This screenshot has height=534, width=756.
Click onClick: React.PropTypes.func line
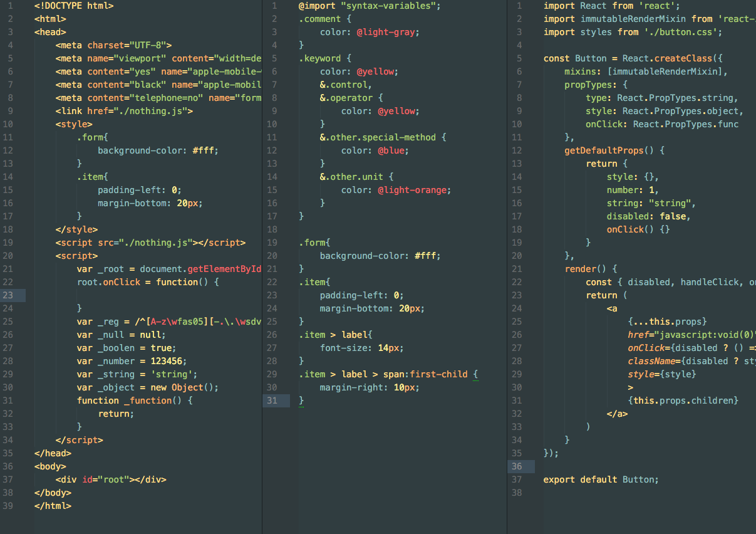point(662,124)
